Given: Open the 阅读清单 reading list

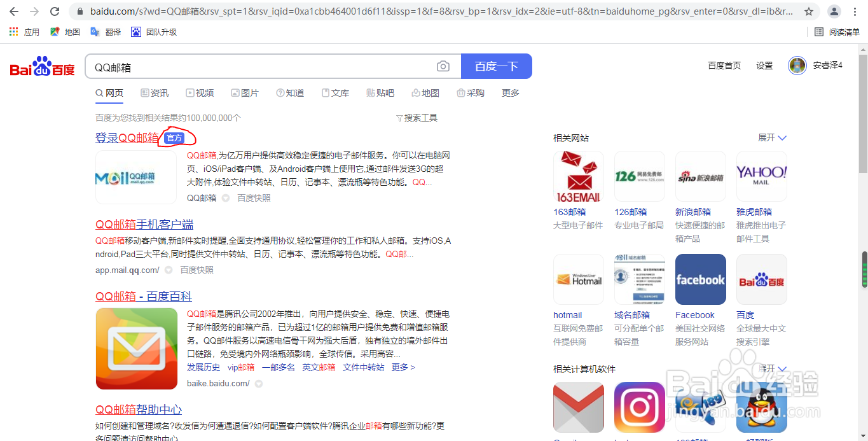Looking at the screenshot, I should point(837,32).
